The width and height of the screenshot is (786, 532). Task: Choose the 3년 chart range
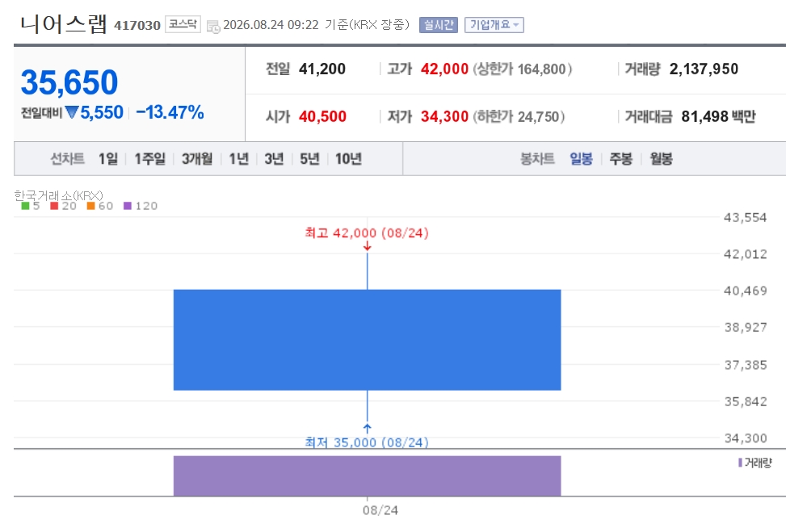274,159
